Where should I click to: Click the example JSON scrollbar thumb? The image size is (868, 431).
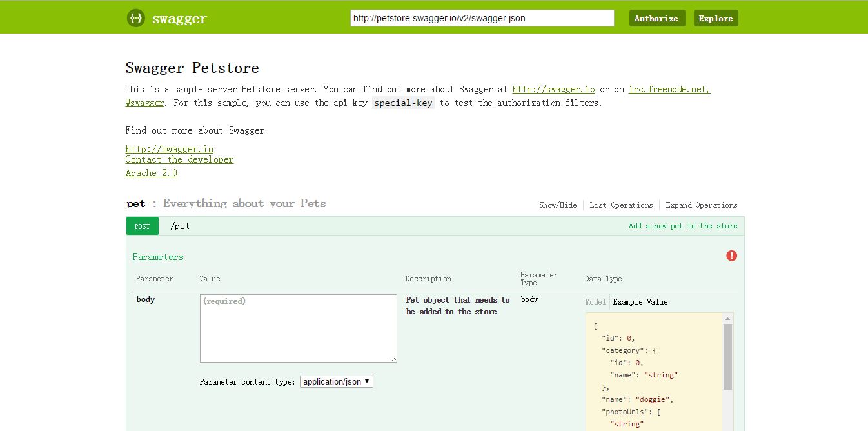click(x=727, y=357)
